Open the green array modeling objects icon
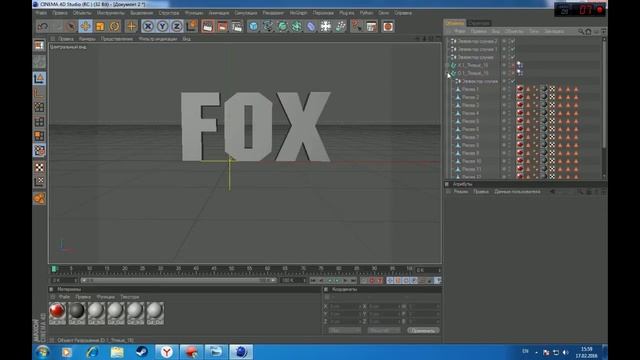 (x=297, y=27)
